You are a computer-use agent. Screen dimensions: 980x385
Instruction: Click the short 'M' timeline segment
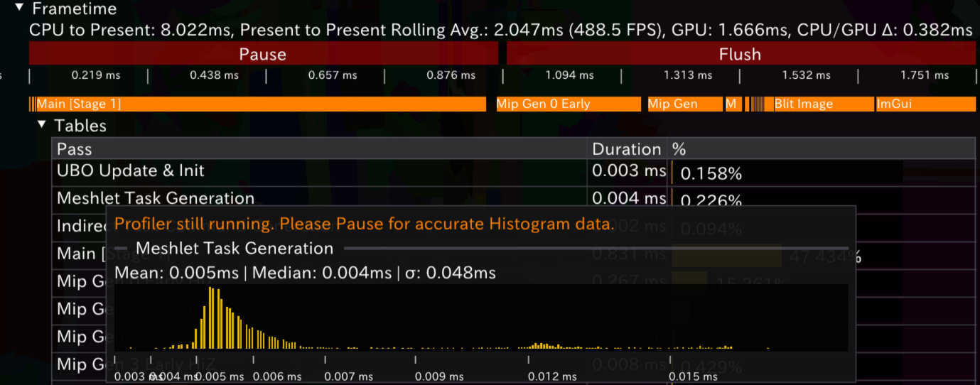coord(732,104)
